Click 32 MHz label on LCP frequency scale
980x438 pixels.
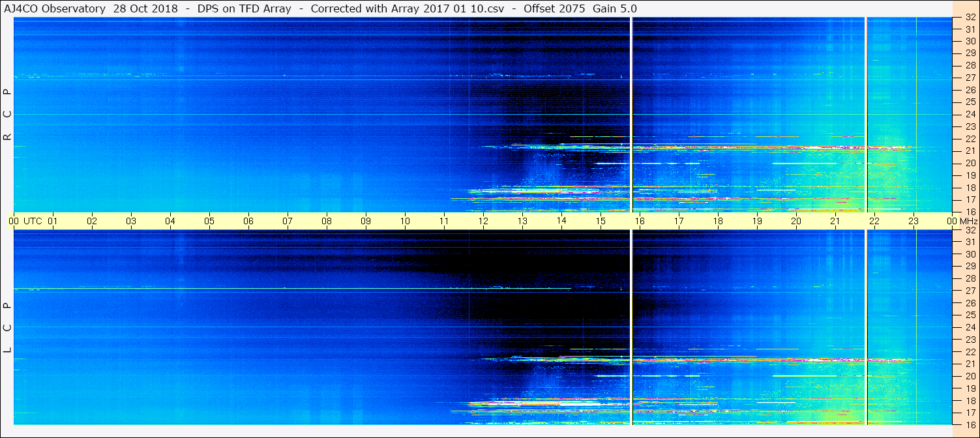tap(970, 230)
